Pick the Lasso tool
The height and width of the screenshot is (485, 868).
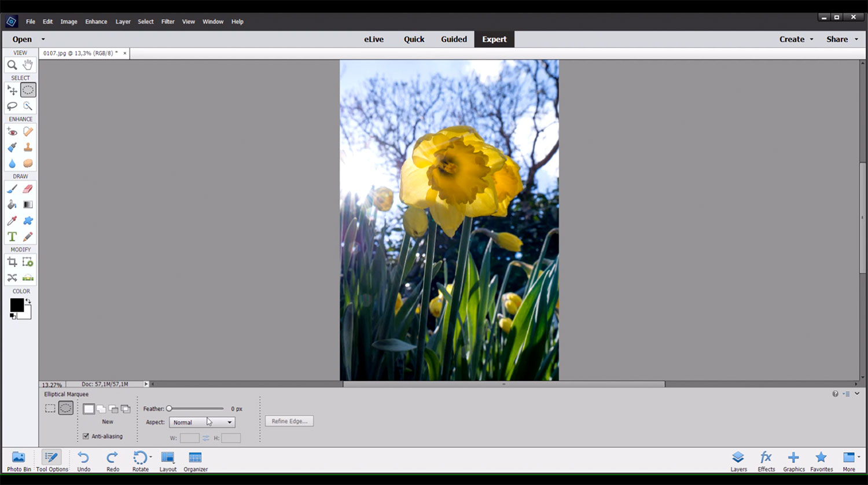pos(12,106)
